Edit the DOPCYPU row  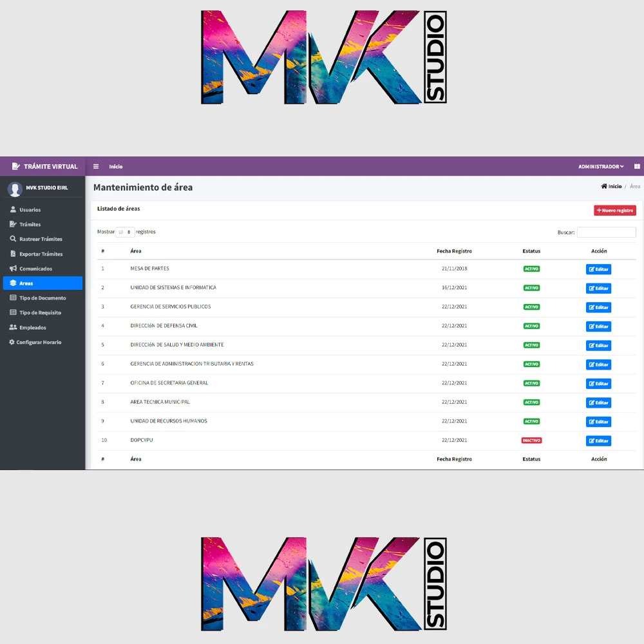click(598, 440)
